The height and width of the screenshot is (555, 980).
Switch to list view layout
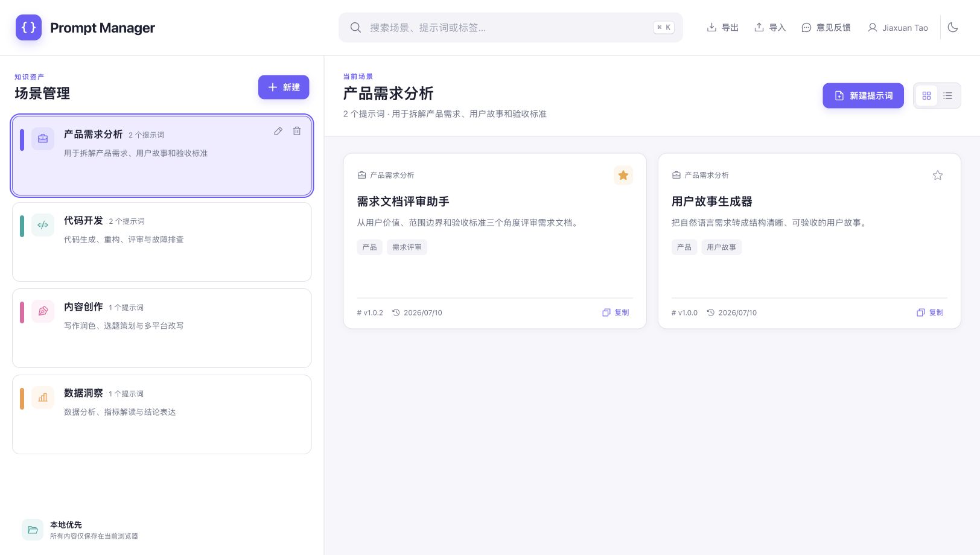point(948,95)
